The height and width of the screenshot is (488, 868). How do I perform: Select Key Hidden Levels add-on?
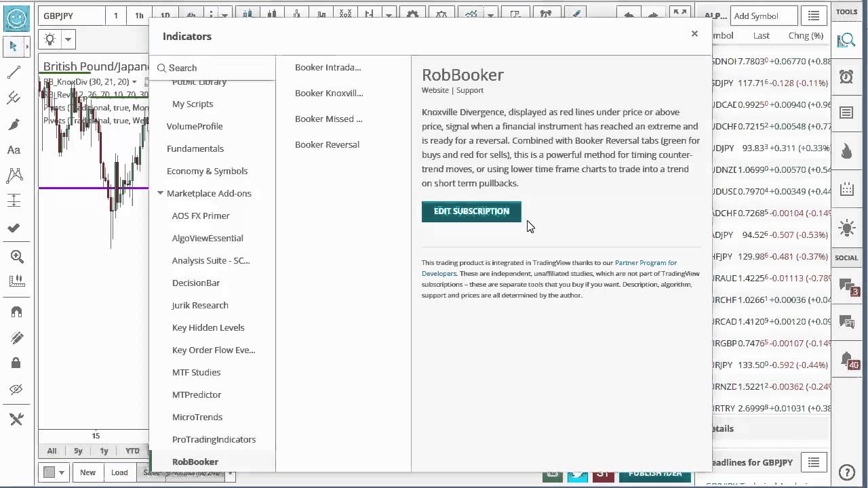(208, 327)
